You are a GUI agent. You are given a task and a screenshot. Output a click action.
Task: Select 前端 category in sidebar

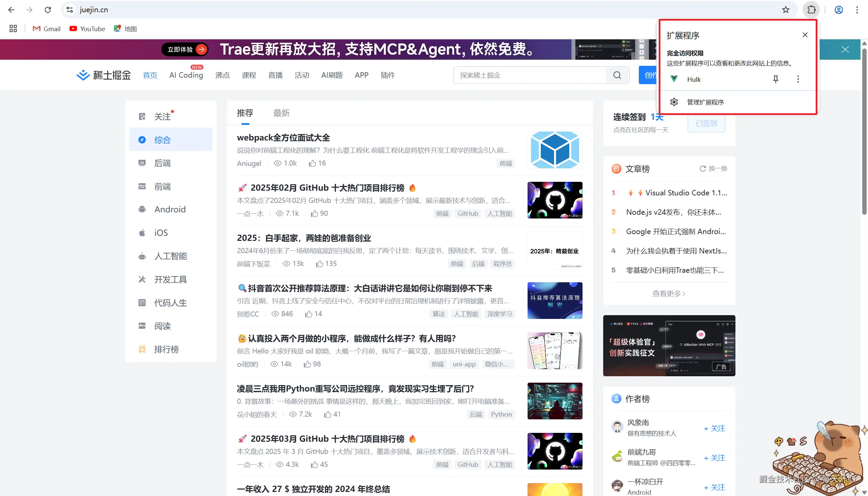(x=162, y=186)
